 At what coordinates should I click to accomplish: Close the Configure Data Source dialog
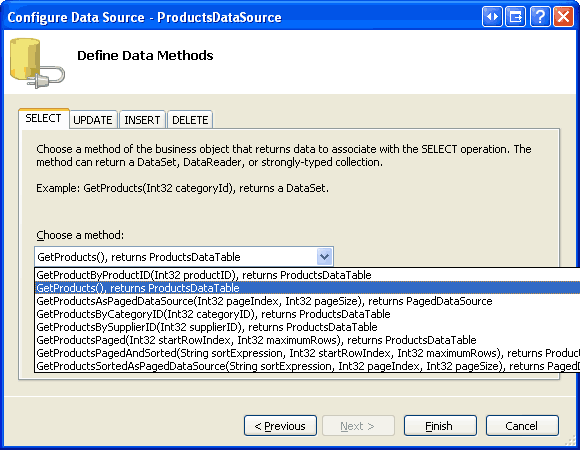563,17
